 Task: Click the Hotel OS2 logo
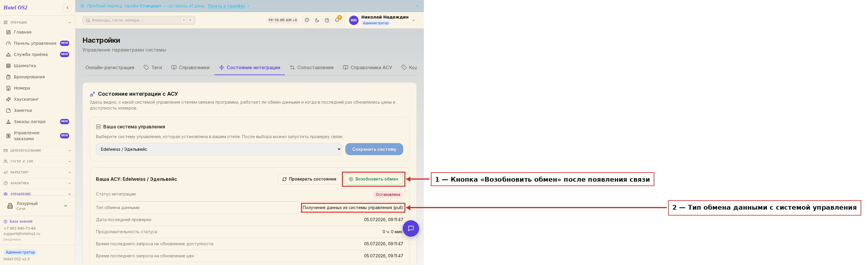pyautogui.click(x=16, y=7)
